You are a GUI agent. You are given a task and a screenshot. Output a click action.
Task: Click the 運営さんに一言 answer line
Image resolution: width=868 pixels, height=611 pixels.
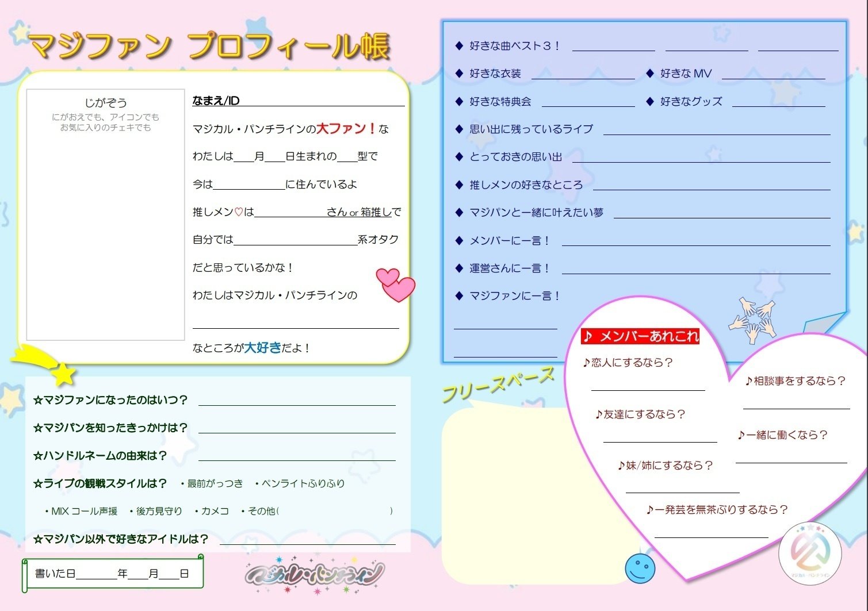pos(696,268)
